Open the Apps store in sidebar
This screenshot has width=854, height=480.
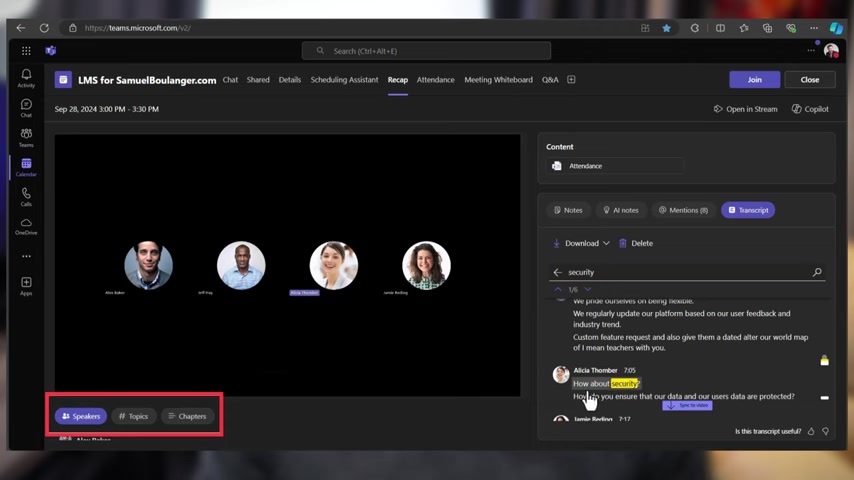click(26, 286)
